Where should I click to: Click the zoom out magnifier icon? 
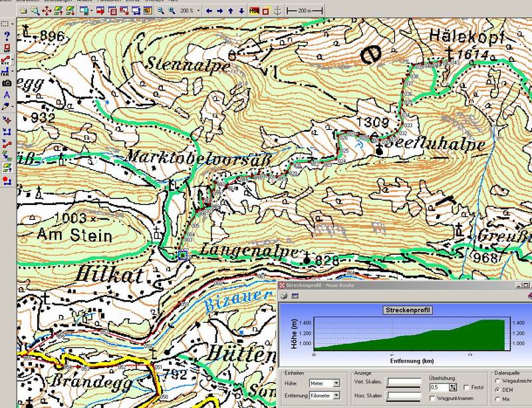click(x=161, y=11)
